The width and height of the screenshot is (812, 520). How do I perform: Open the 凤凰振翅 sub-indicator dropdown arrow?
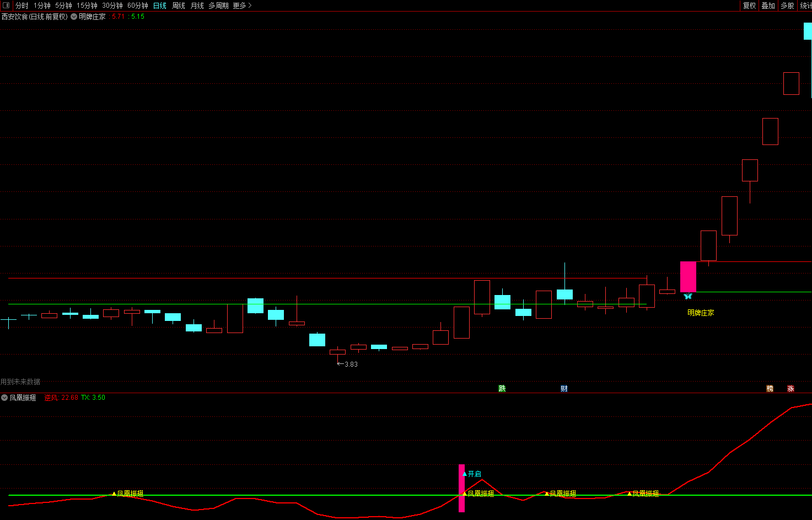click(x=4, y=398)
